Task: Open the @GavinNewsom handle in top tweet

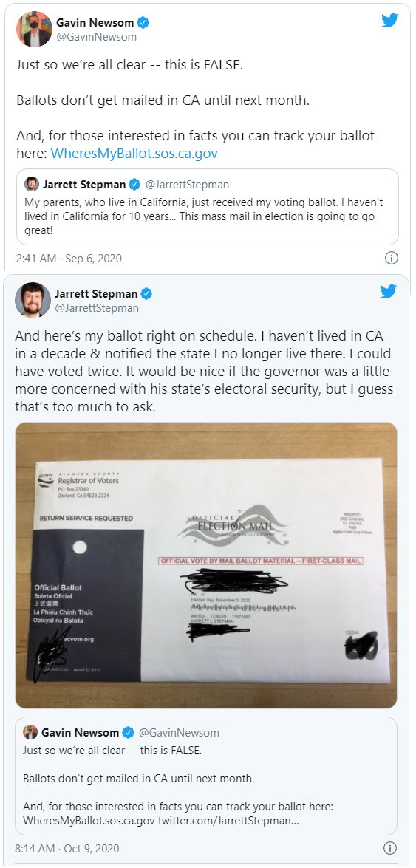Action: point(96,37)
